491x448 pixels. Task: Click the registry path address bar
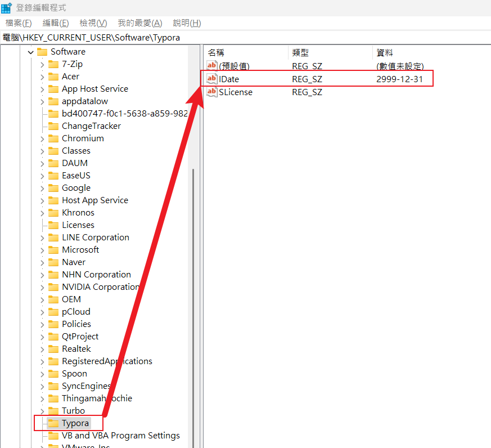[x=245, y=38]
